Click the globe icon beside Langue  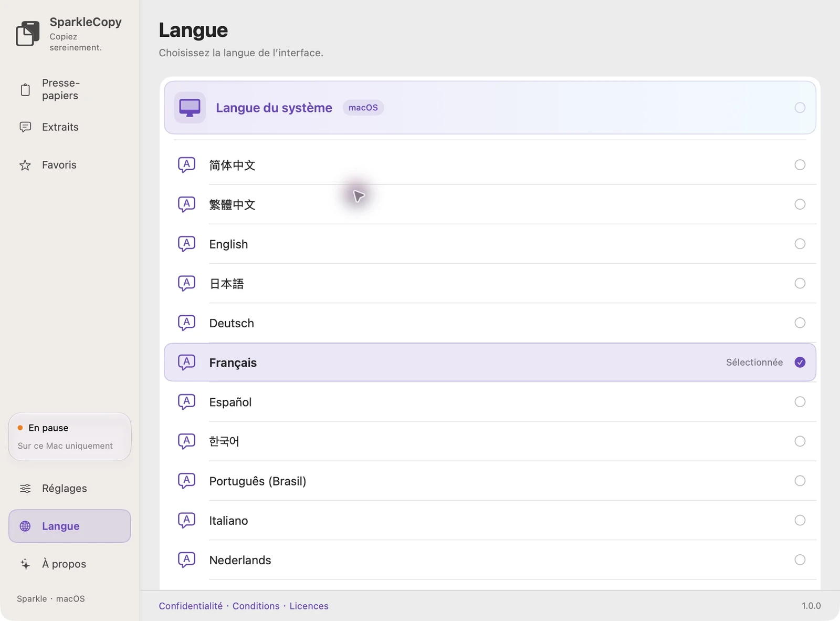tap(25, 526)
